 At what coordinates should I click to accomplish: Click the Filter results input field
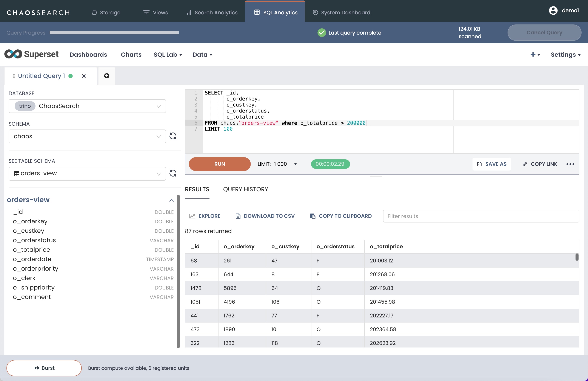pos(480,216)
